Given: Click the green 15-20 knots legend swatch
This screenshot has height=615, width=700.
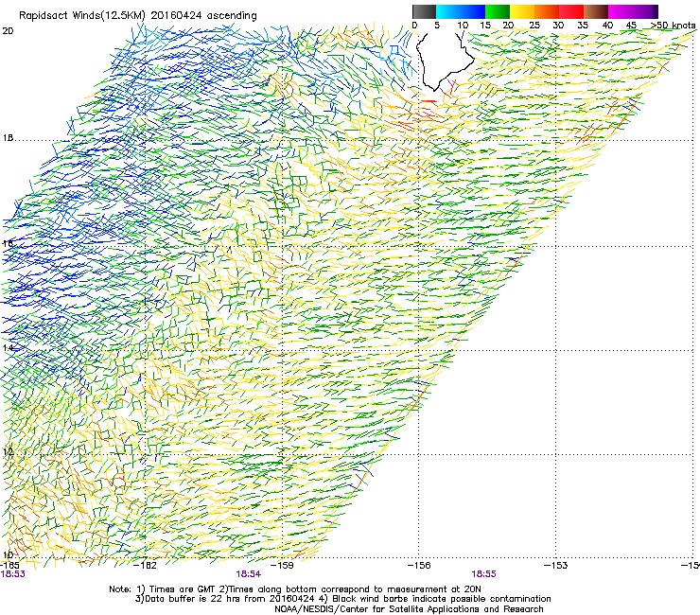Looking at the screenshot, I should (498, 11).
